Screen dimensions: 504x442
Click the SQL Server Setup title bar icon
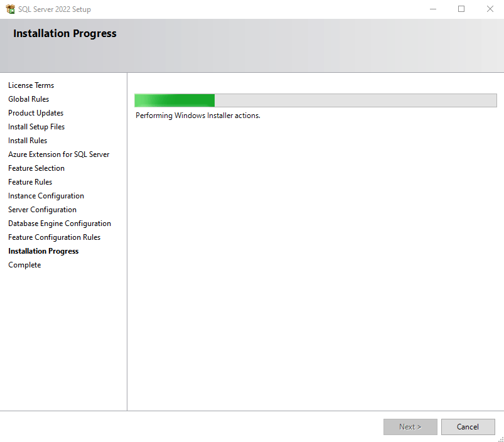(10, 9)
